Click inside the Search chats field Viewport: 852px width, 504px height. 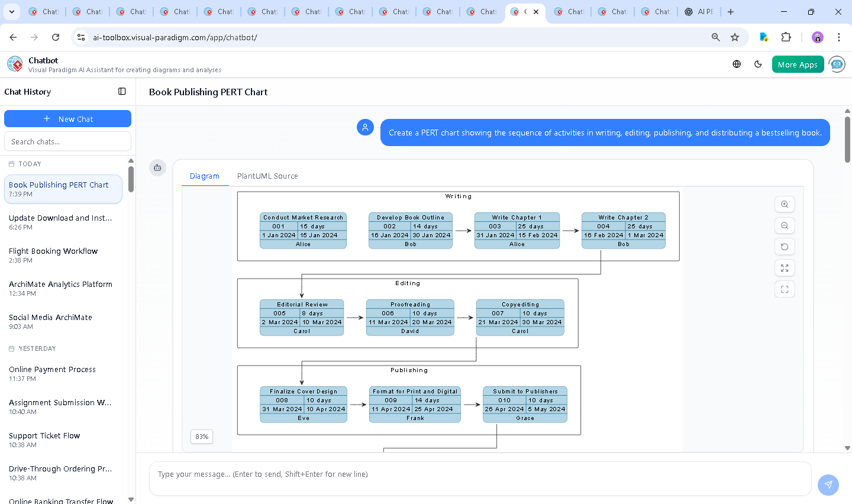click(x=67, y=141)
